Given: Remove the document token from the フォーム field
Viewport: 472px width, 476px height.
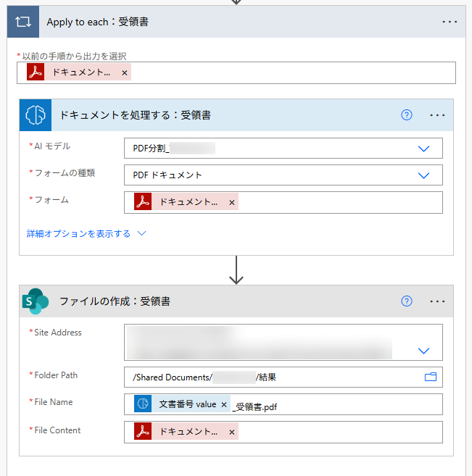Looking at the screenshot, I should tap(232, 202).
